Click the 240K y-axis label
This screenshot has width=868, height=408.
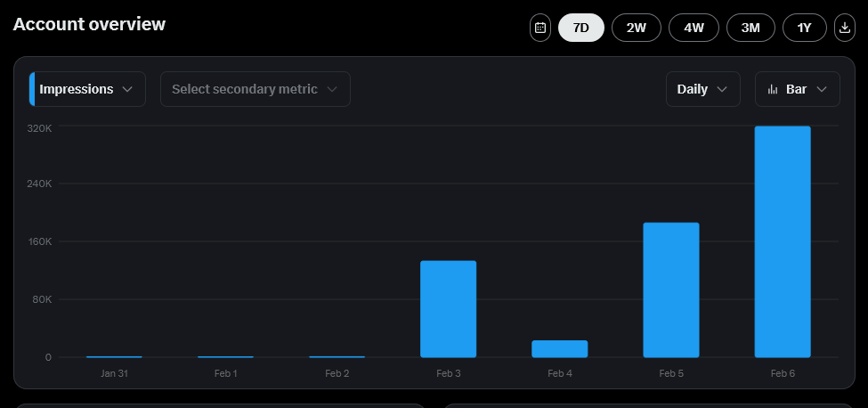[x=39, y=184]
